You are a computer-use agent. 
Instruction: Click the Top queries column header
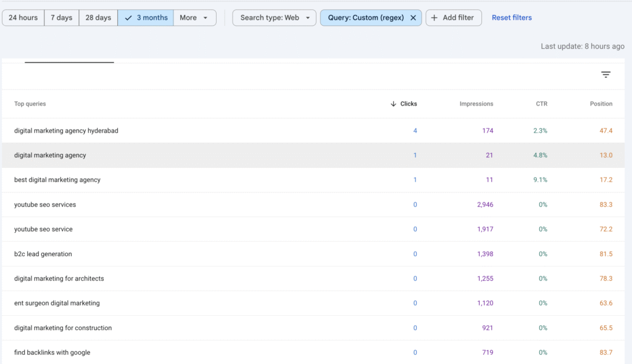coord(30,104)
